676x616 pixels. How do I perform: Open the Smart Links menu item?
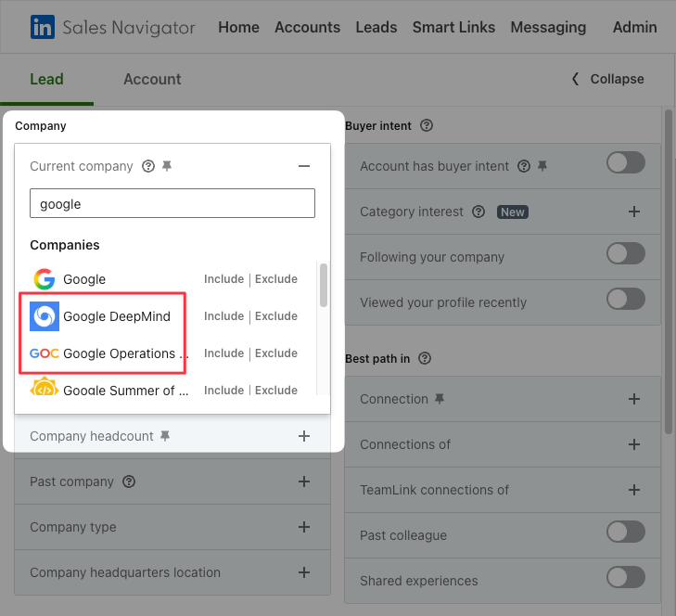click(453, 27)
